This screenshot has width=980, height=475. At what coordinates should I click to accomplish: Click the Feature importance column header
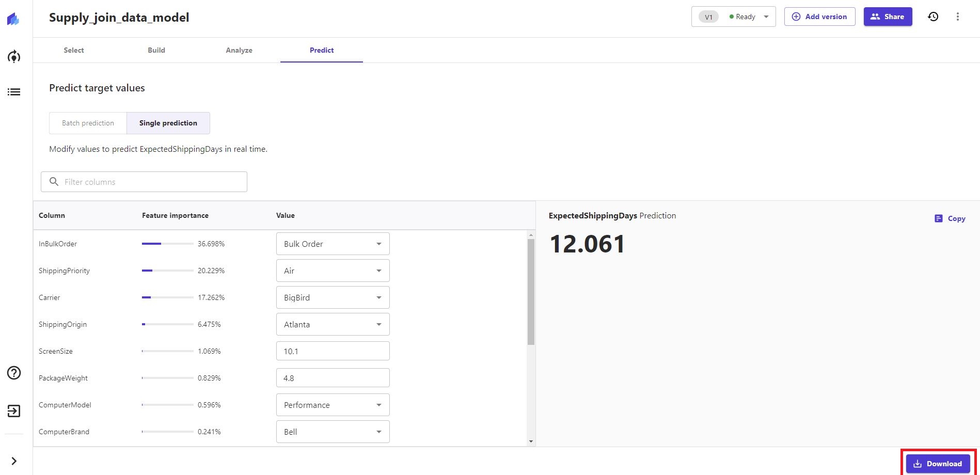coord(175,215)
